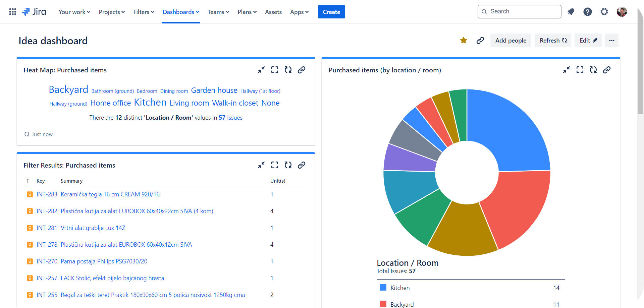Open the user profile avatar
The image size is (644, 308).
[x=622, y=12]
